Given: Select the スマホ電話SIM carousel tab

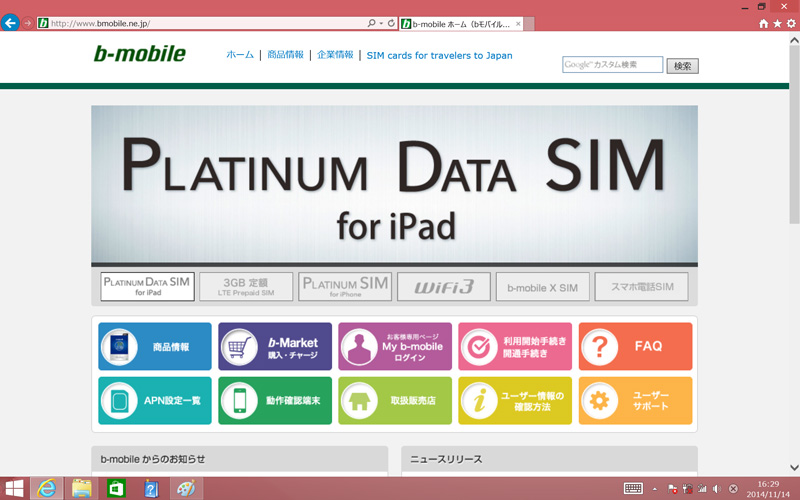Looking at the screenshot, I should click(641, 287).
